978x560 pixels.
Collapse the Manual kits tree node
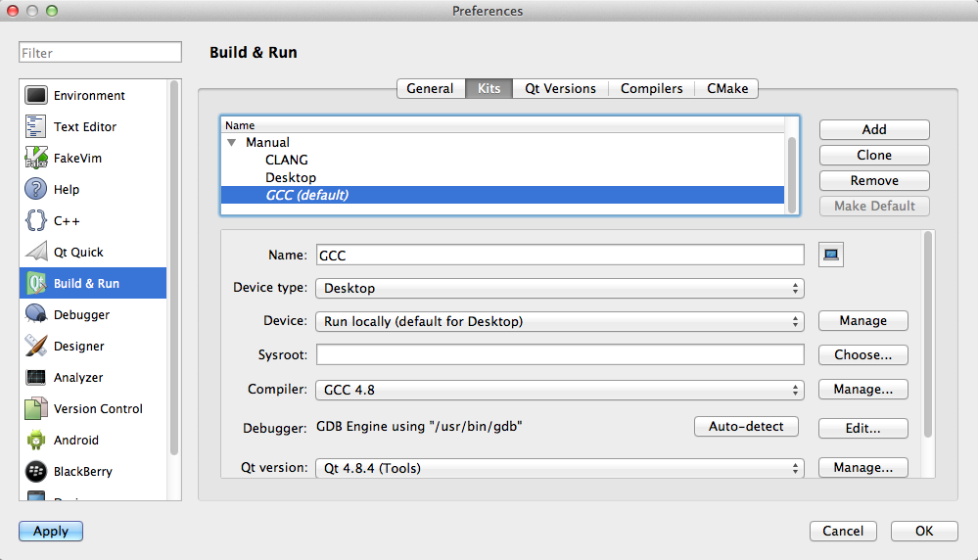(x=232, y=143)
